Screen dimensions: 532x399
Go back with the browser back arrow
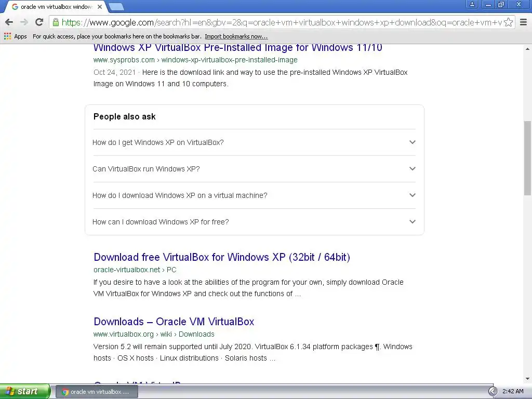(9, 22)
